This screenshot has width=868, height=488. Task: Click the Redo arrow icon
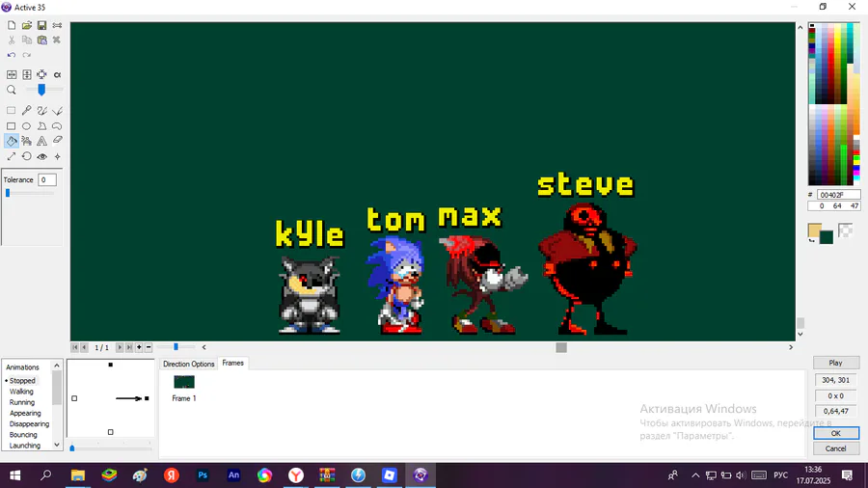[27, 55]
